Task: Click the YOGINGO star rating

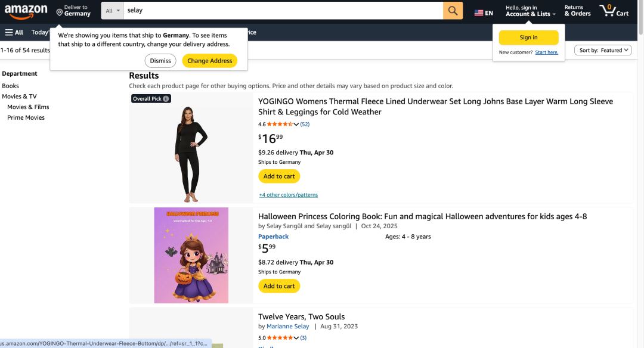Action: (x=279, y=124)
